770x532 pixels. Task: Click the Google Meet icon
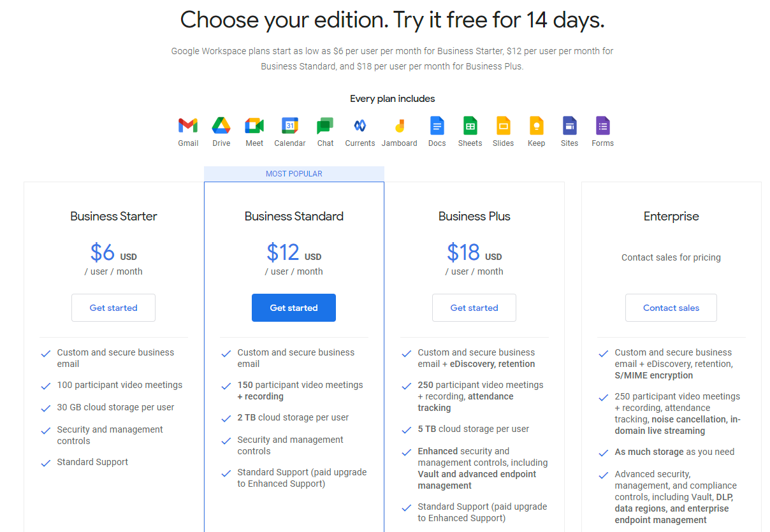pos(254,126)
